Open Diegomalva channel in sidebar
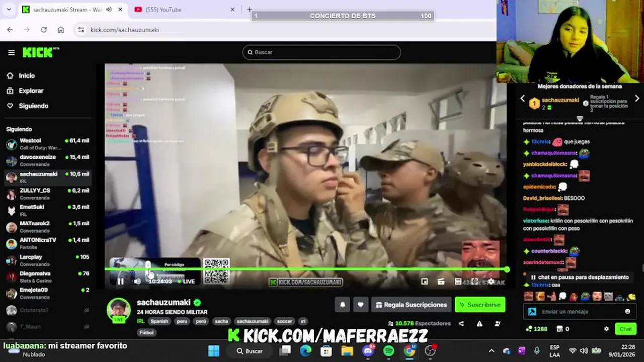 (x=48, y=277)
